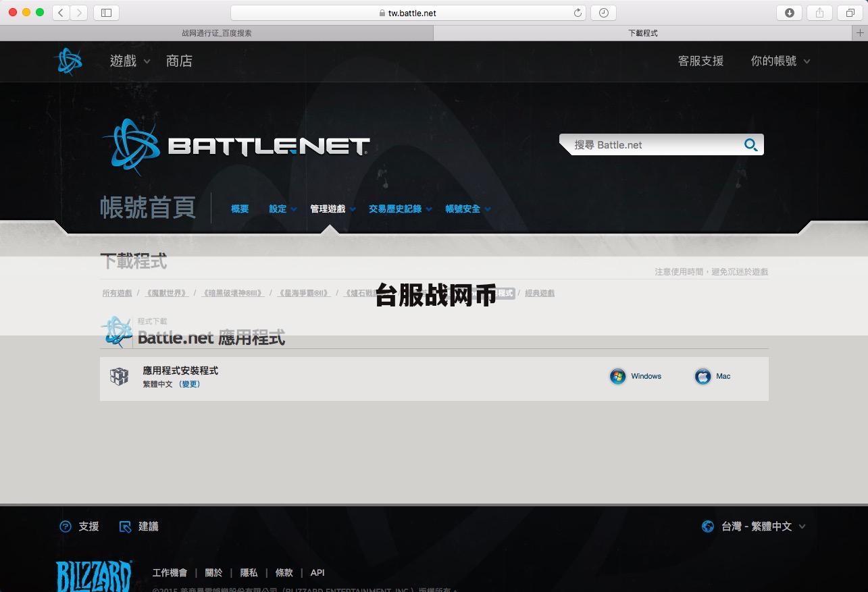
Task: Open API footer link
Action: [317, 572]
